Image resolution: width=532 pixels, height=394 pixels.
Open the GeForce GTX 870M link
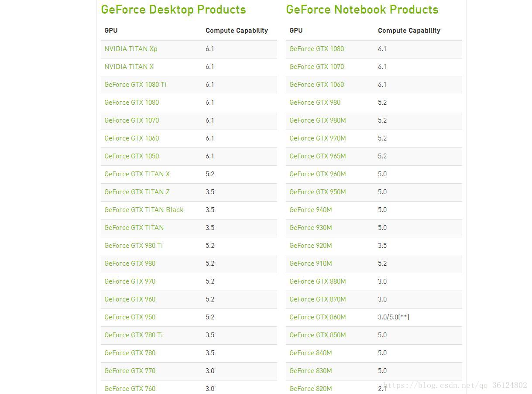317,299
